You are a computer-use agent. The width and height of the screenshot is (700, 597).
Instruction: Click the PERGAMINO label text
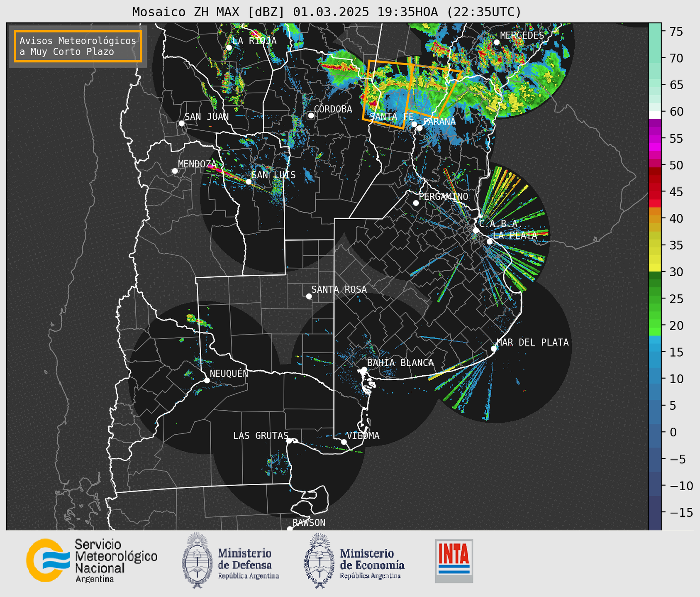pyautogui.click(x=444, y=196)
